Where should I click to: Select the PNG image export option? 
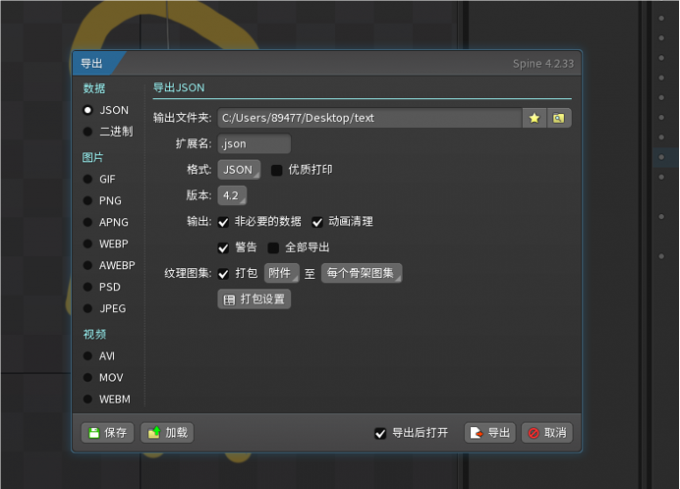pos(88,201)
